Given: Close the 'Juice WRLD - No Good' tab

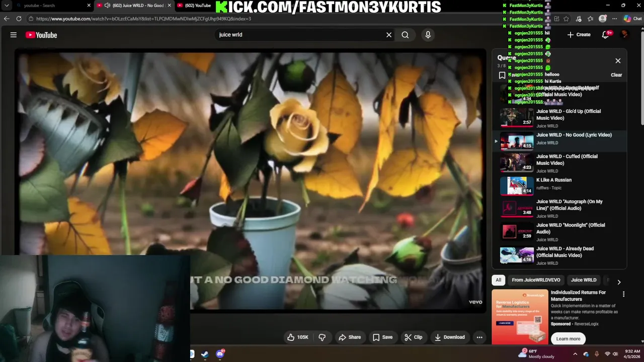Looking at the screenshot, I should 170,6.
